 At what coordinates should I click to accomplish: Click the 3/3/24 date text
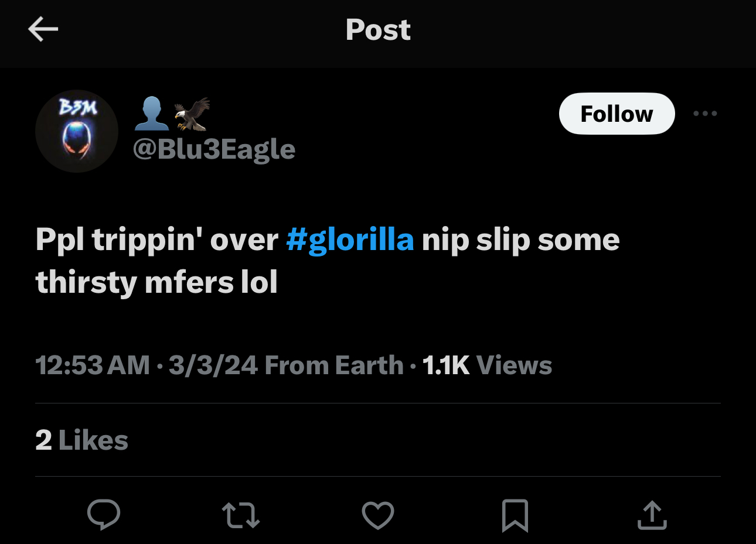[213, 364]
